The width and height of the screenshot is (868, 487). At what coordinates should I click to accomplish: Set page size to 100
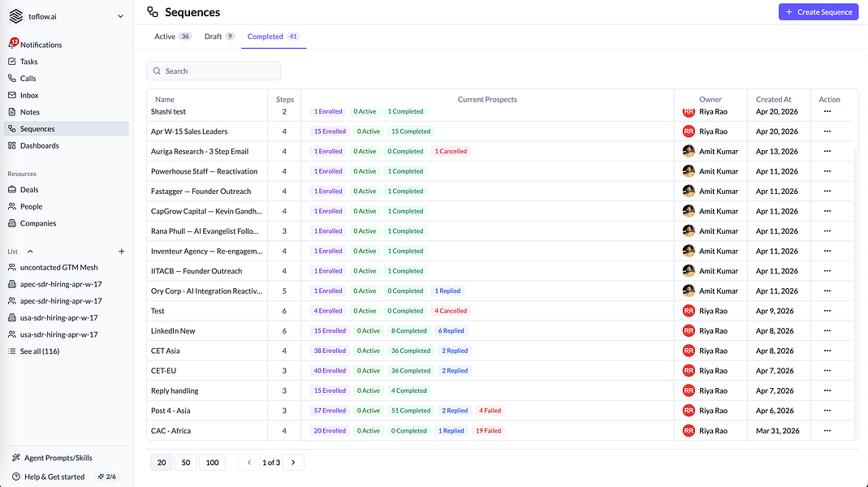pyautogui.click(x=213, y=463)
